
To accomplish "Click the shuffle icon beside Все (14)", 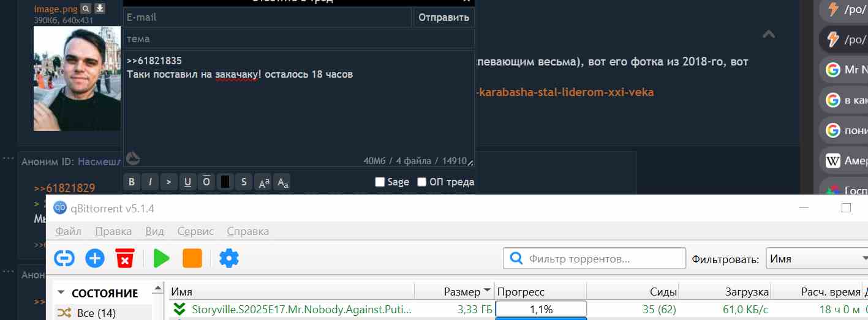I will (x=64, y=313).
